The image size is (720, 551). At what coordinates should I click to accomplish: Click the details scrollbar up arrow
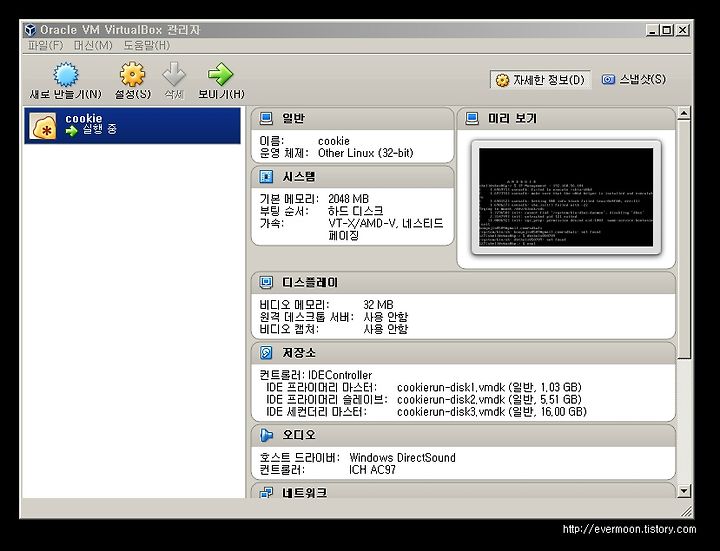coord(684,113)
